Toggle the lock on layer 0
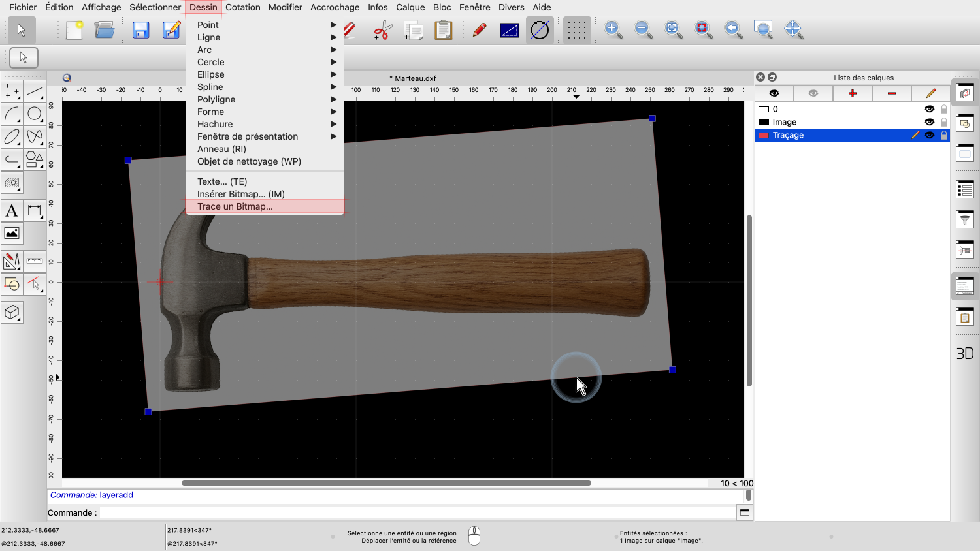This screenshot has width=980, height=551. point(944,109)
